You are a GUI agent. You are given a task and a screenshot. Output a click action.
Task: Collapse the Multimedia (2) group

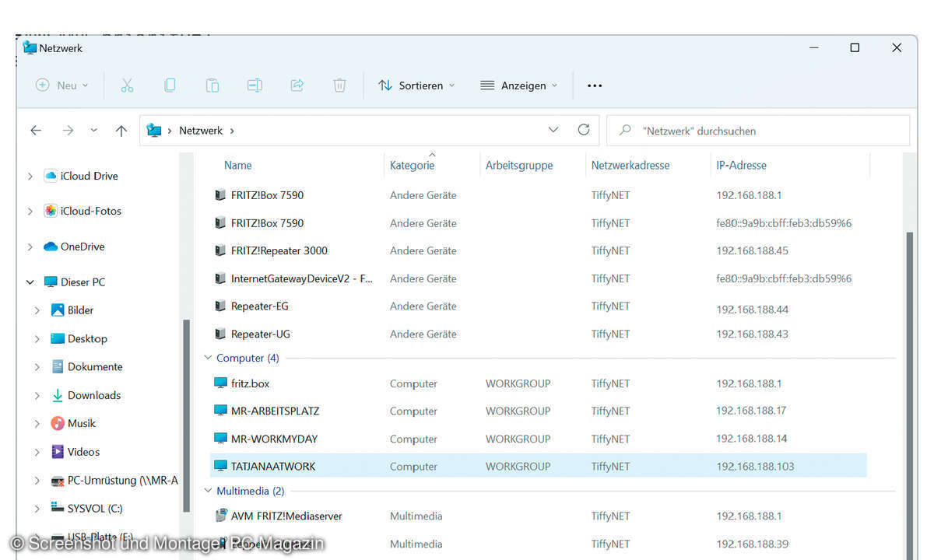pyautogui.click(x=208, y=492)
